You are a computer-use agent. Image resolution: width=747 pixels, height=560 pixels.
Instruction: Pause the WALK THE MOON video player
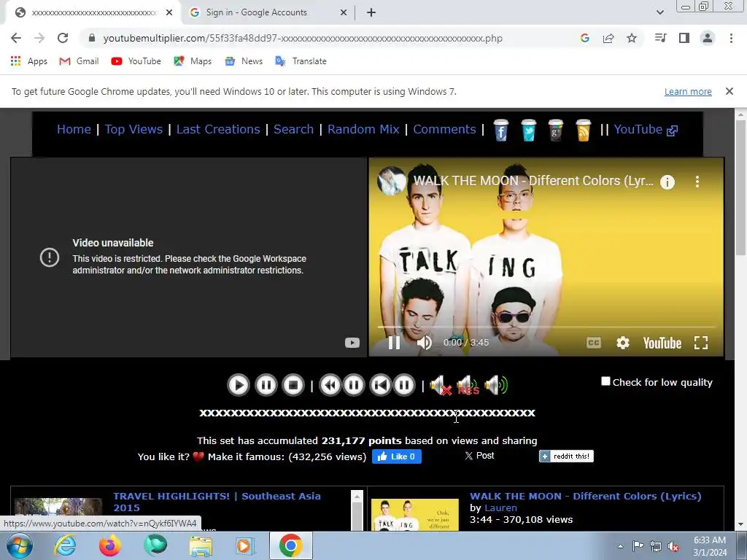point(394,343)
